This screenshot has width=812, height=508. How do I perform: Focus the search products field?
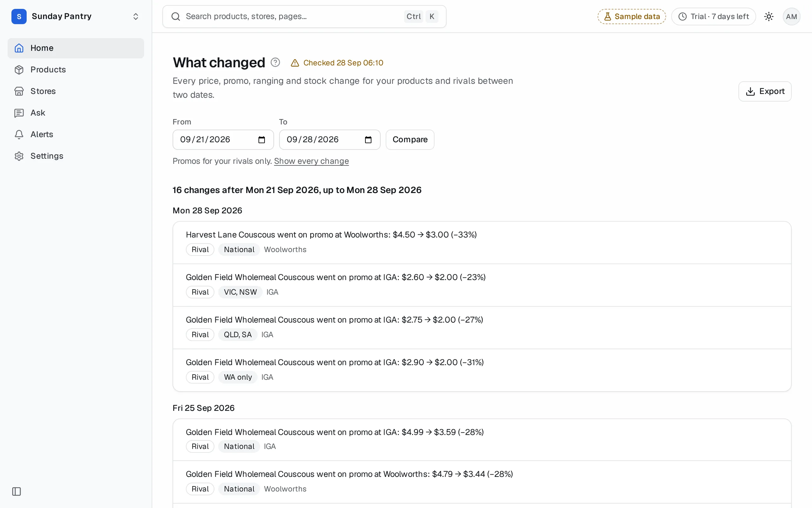point(304,17)
